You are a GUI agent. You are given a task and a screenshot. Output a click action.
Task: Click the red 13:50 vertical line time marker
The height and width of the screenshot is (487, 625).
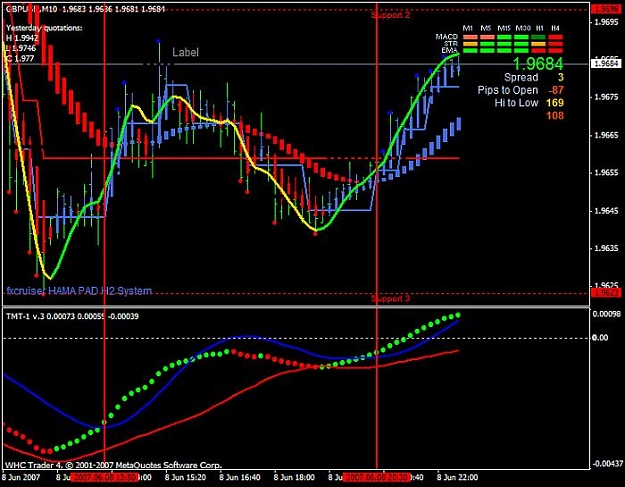(104, 477)
